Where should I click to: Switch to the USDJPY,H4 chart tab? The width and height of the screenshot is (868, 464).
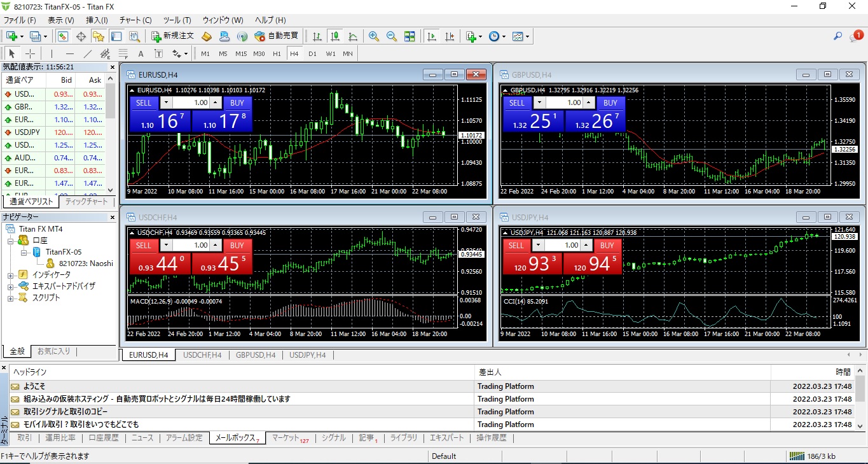(307, 355)
